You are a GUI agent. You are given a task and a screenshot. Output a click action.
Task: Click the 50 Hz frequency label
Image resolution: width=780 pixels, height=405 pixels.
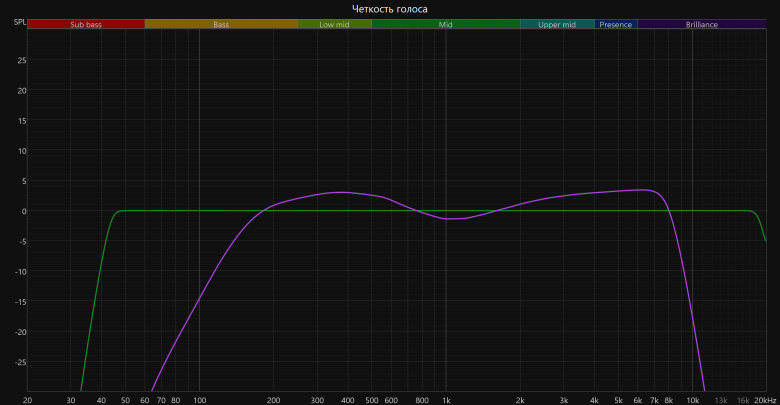point(125,400)
